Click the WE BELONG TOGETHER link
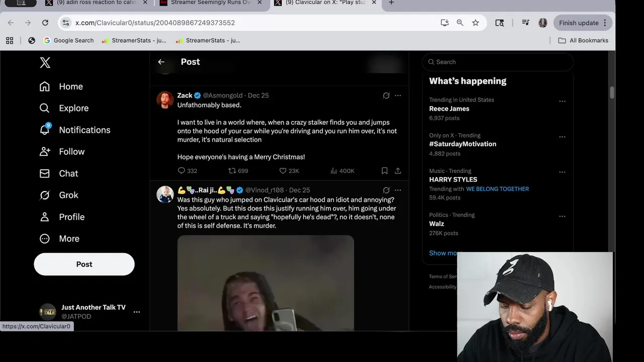Image resolution: width=644 pixels, height=362 pixels. pyautogui.click(x=498, y=189)
